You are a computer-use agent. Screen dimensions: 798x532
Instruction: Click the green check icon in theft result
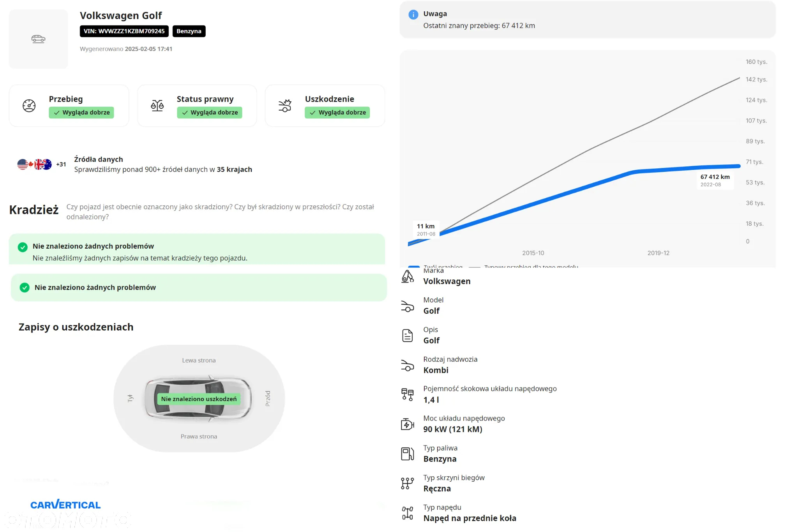(x=23, y=247)
